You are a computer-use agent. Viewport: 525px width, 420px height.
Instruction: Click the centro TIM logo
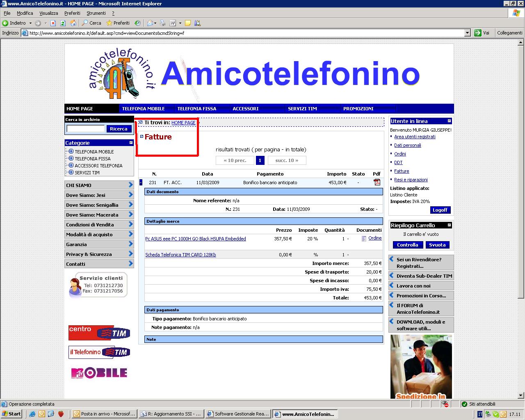[x=99, y=333]
